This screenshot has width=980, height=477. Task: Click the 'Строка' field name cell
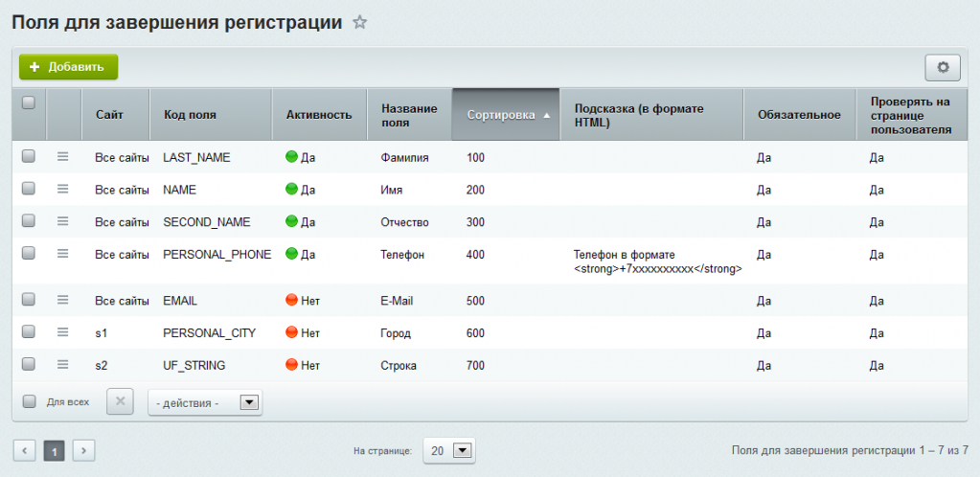[399, 365]
